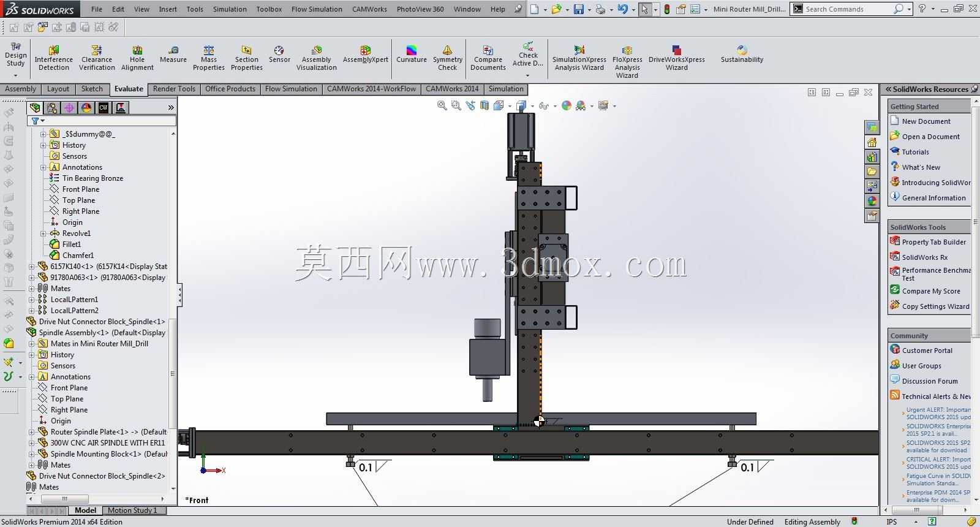Open Assembly Visualization
This screenshot has width=980, height=527.
[x=317, y=58]
